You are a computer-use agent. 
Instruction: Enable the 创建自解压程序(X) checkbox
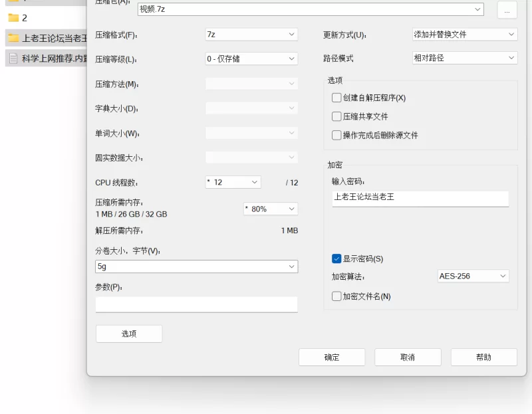tap(336, 98)
